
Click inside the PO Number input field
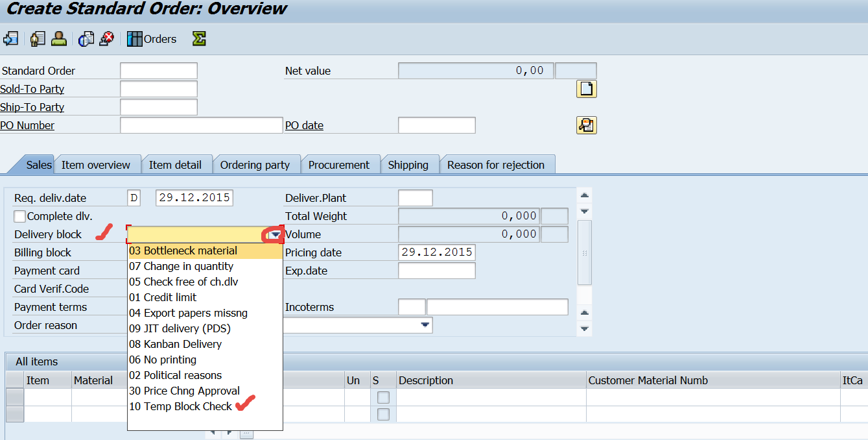coord(201,125)
